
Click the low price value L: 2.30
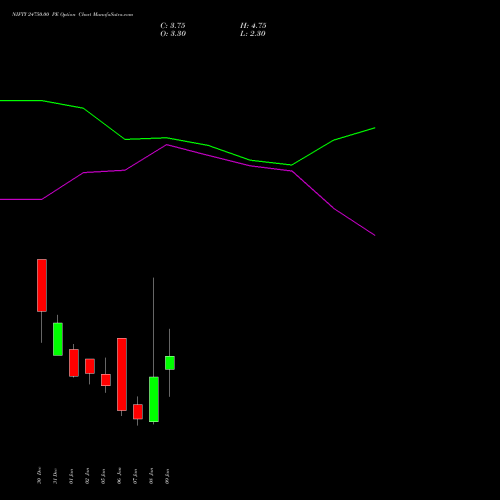(x=253, y=34)
